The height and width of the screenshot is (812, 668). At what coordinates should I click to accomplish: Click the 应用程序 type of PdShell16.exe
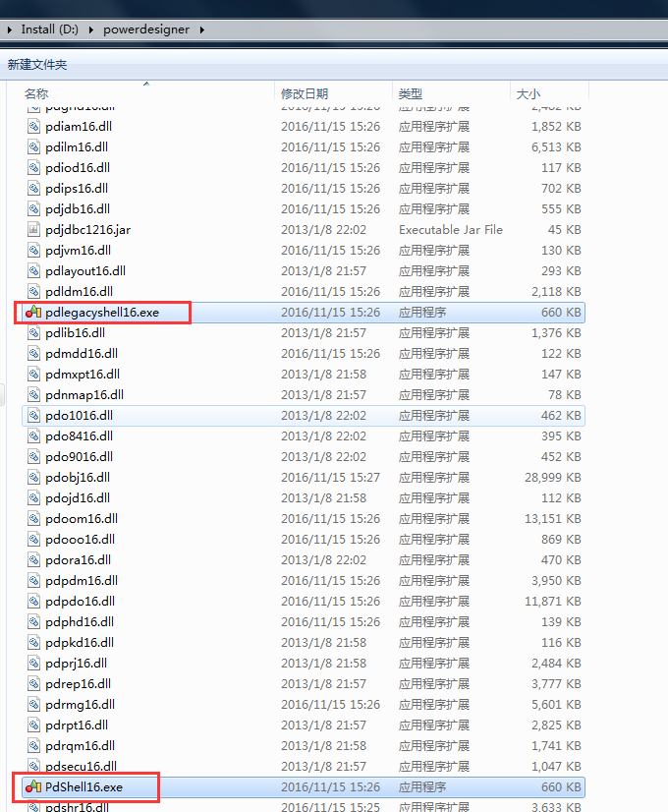(x=422, y=787)
